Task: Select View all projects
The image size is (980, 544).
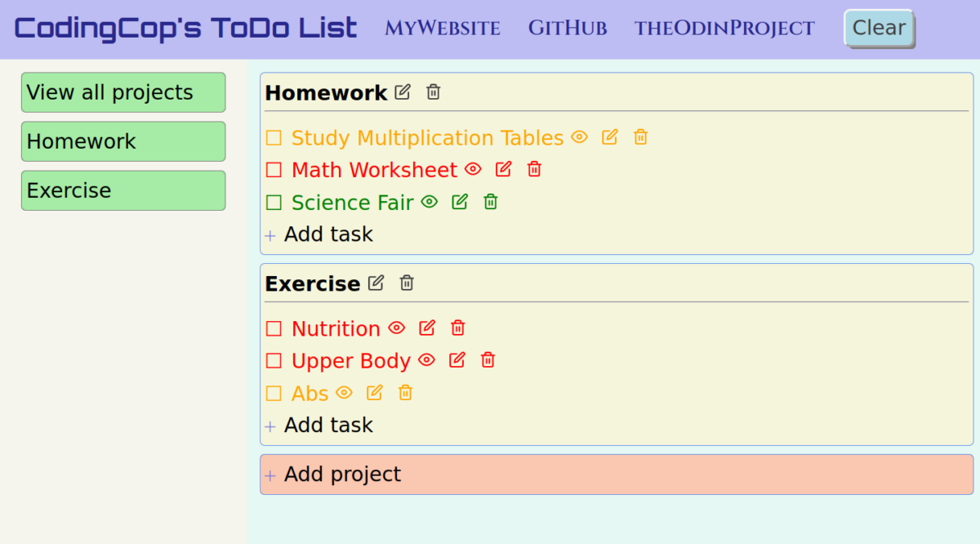Action: click(123, 92)
